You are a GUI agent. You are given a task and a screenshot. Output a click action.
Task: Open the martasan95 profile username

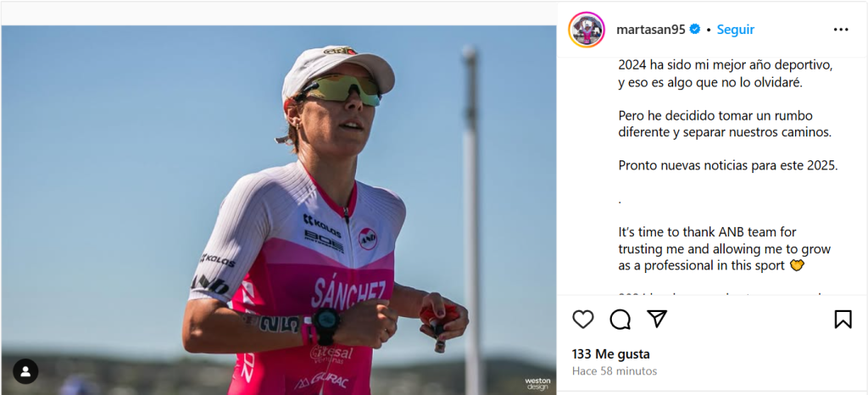[x=651, y=30]
